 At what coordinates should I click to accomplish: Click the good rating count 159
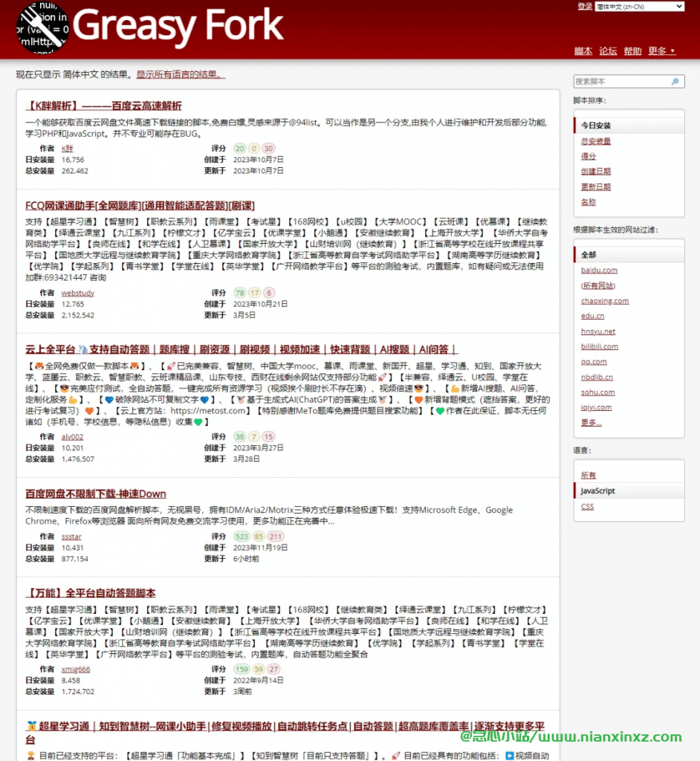tap(242, 670)
